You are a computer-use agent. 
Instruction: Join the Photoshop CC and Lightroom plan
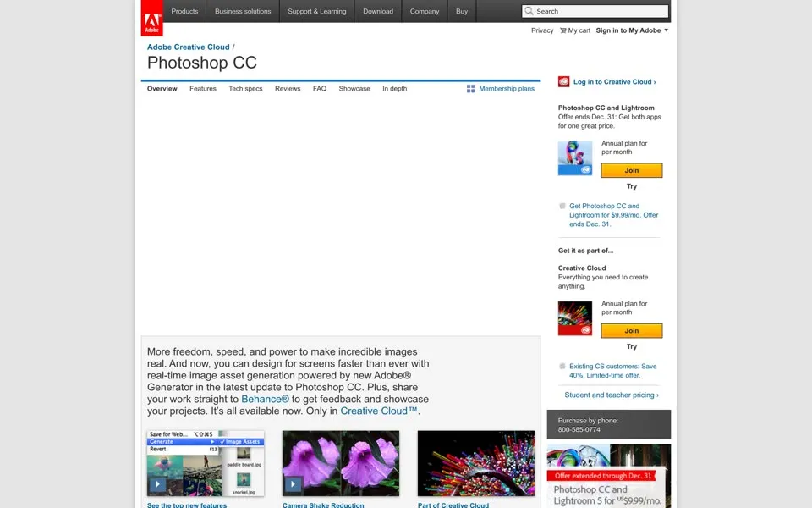coord(631,170)
